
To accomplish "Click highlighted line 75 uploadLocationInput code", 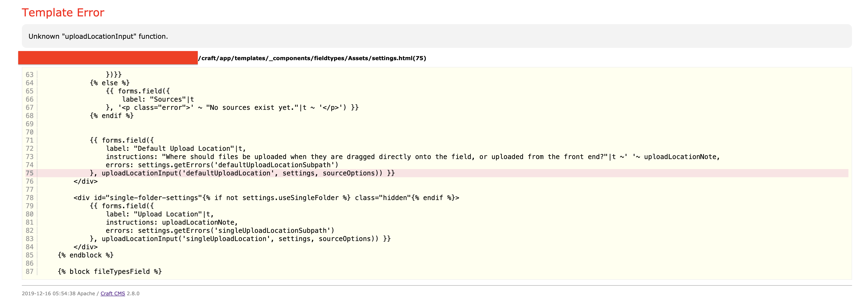I will tap(242, 173).
